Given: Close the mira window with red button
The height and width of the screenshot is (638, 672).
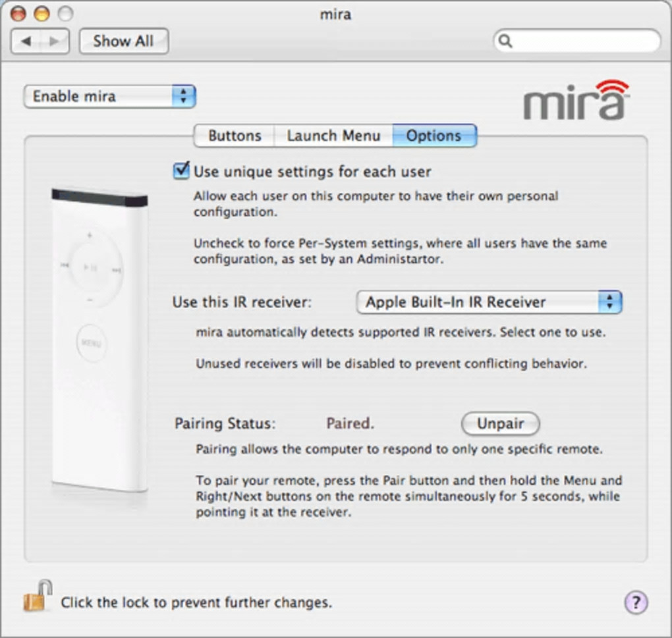Looking at the screenshot, I should (x=18, y=14).
